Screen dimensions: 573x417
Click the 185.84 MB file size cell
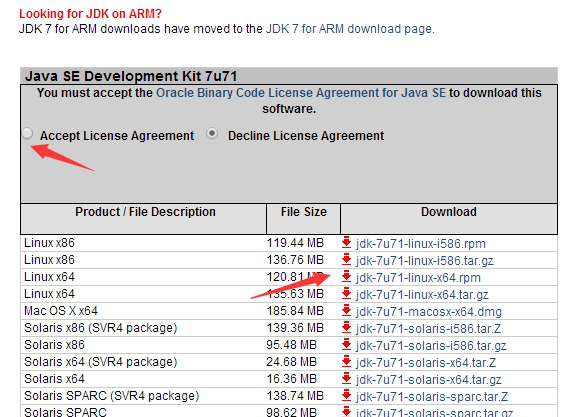tap(295, 311)
